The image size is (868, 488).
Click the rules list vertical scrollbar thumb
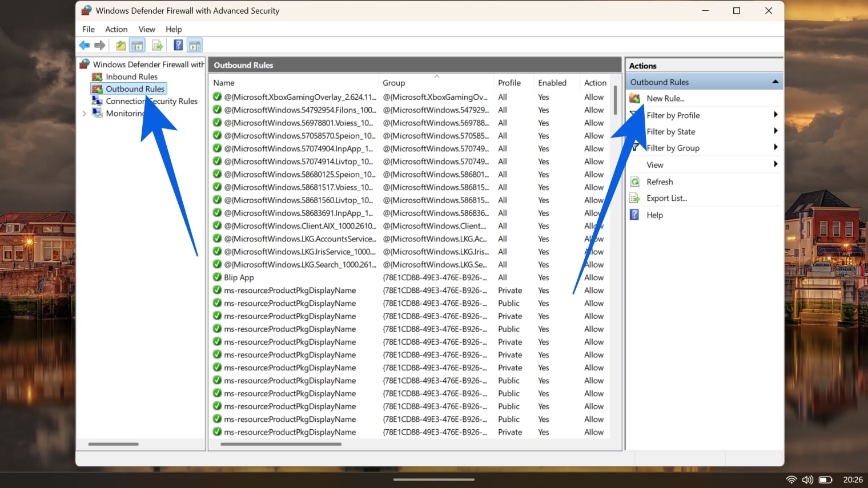click(615, 100)
